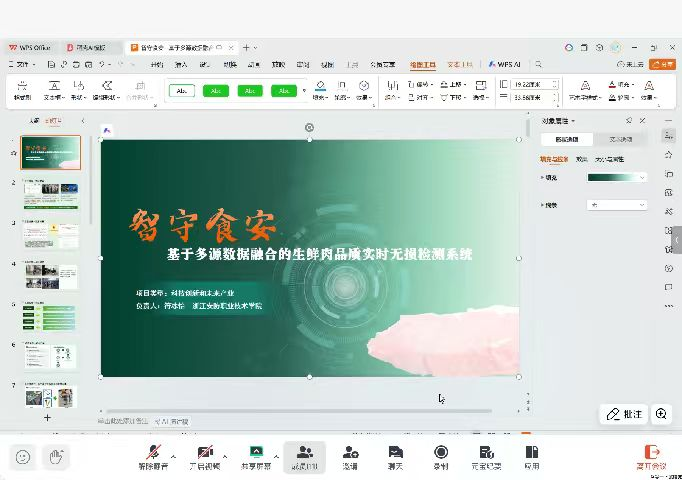
Task: Select the solid green shape style preset
Action: coord(216,91)
